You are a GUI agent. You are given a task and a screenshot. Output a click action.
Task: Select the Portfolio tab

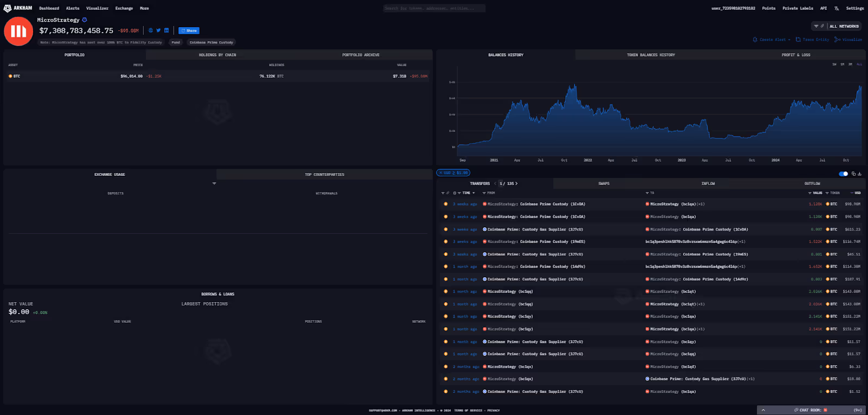[75, 55]
